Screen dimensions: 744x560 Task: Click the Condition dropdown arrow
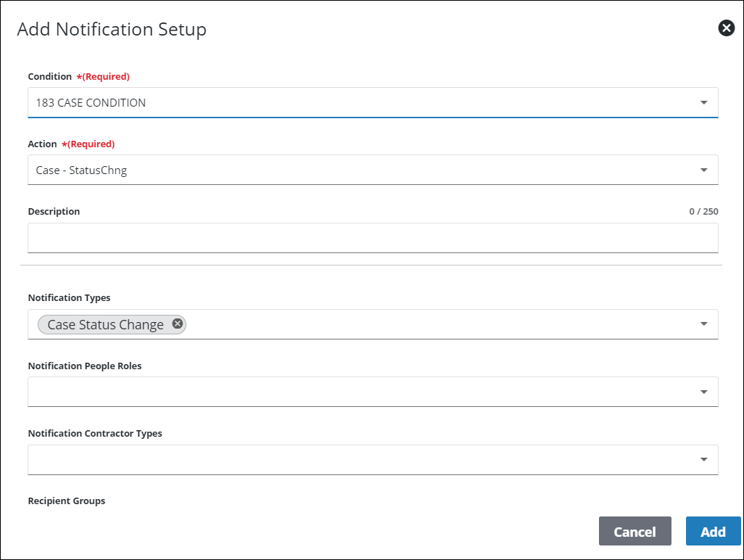coord(703,102)
